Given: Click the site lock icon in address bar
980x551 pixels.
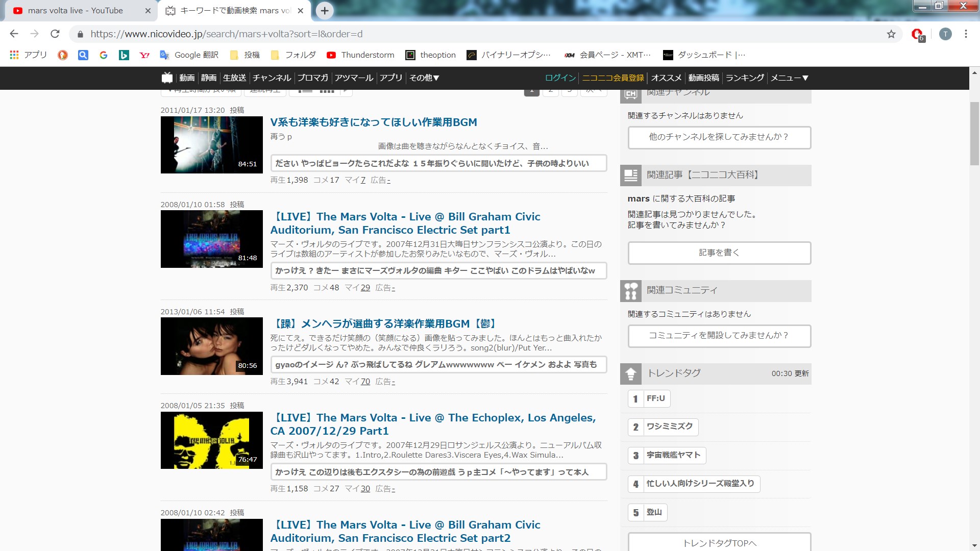Looking at the screenshot, I should tap(80, 34).
